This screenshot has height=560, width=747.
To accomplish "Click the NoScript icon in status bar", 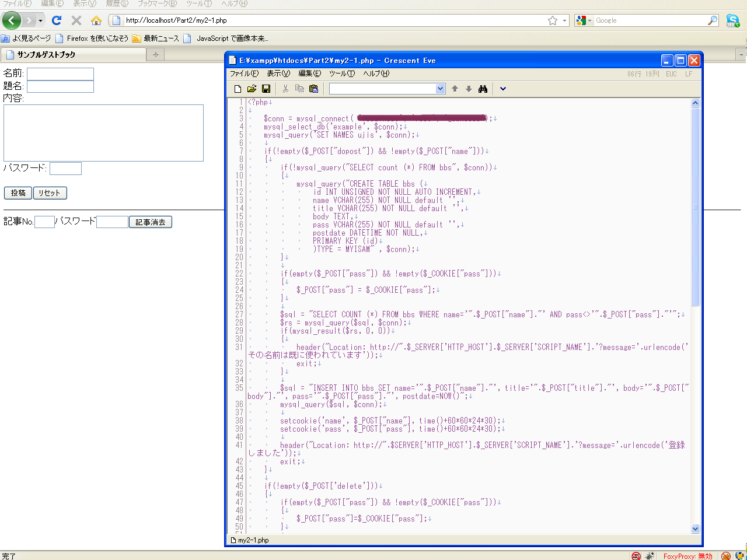I will [x=636, y=556].
